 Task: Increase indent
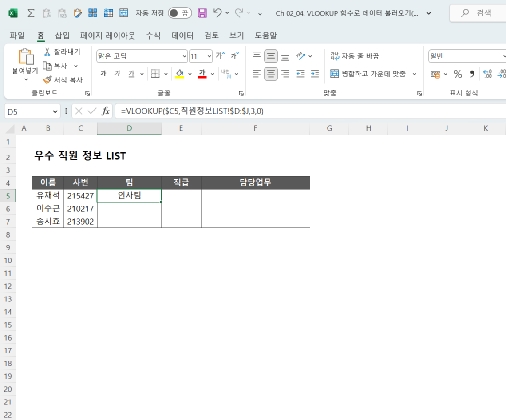point(315,74)
